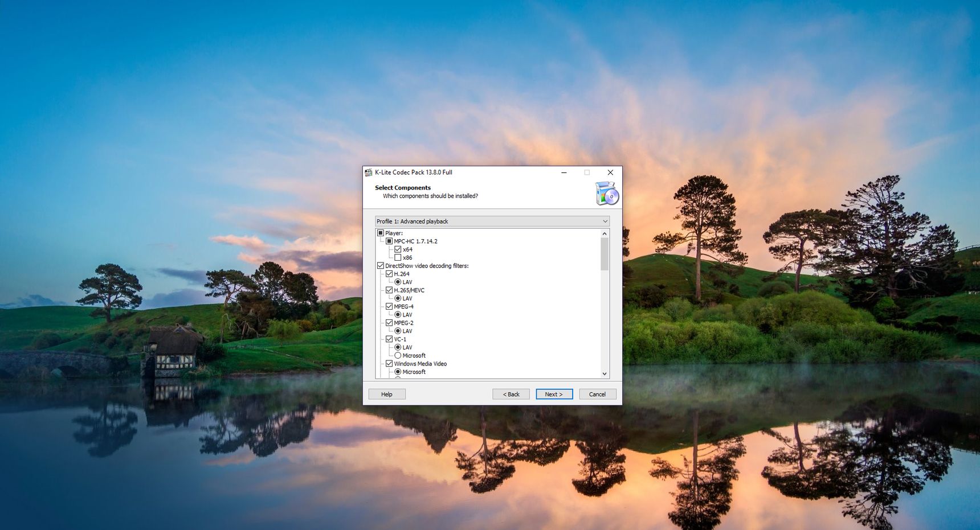Select Microsoft radio button under VC-1
The image size is (980, 530).
pyautogui.click(x=398, y=355)
